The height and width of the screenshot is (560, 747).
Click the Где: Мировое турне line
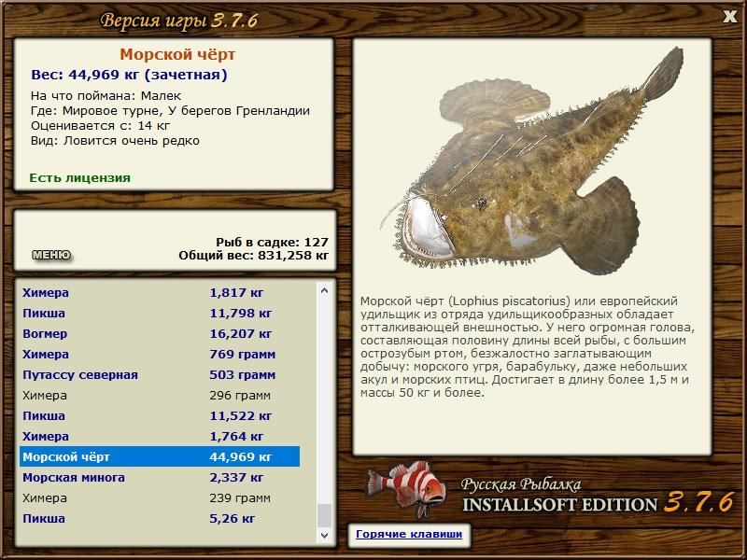tap(170, 111)
